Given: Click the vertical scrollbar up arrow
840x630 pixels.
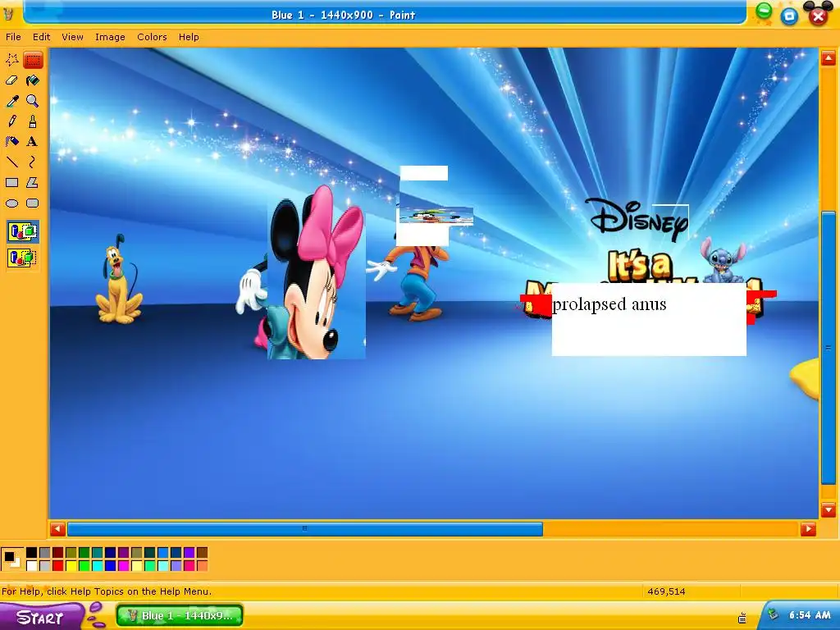Looking at the screenshot, I should 829,58.
